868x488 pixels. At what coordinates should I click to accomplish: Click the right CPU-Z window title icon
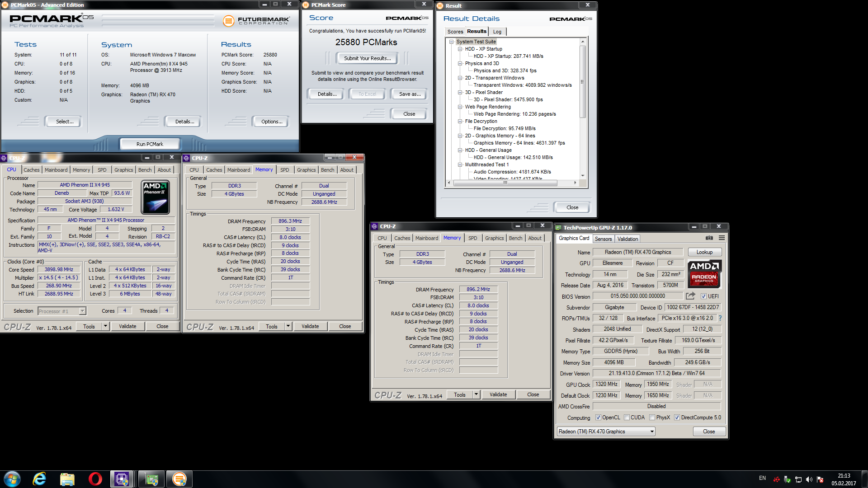[x=374, y=226]
